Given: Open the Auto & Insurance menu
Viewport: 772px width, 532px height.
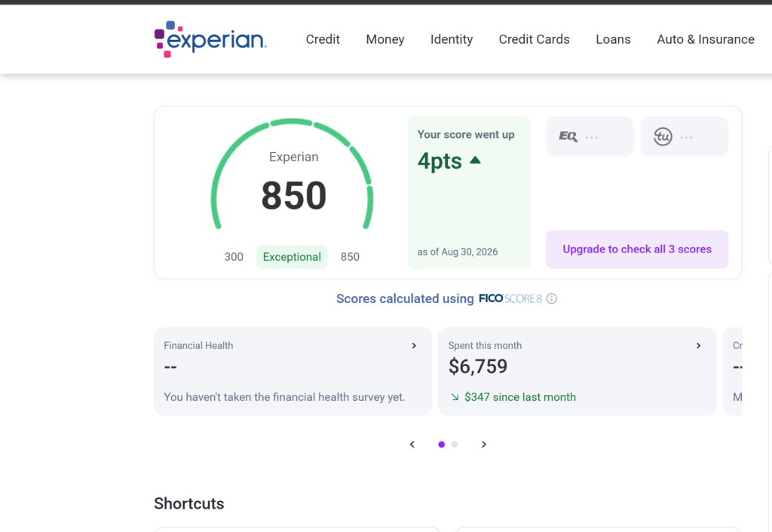Looking at the screenshot, I should (x=706, y=39).
